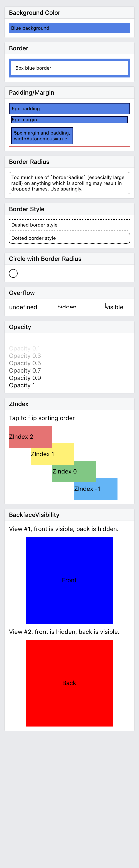Click the Dashed border style box
Image resolution: width=139 pixels, height=868 pixels.
(x=69, y=225)
